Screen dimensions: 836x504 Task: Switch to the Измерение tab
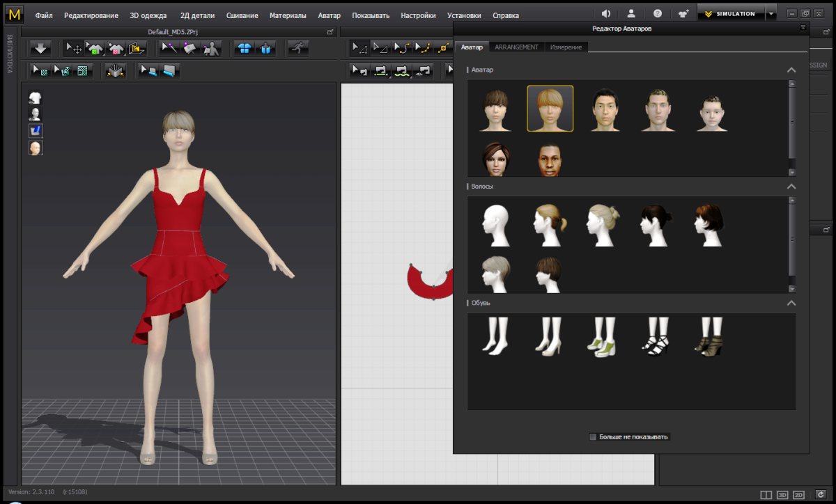(566, 47)
